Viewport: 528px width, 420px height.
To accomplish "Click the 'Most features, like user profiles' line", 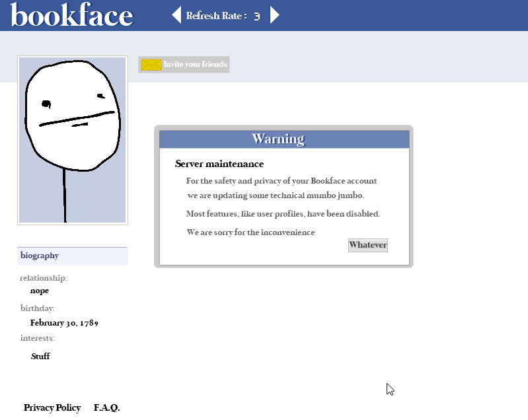I will [x=283, y=214].
